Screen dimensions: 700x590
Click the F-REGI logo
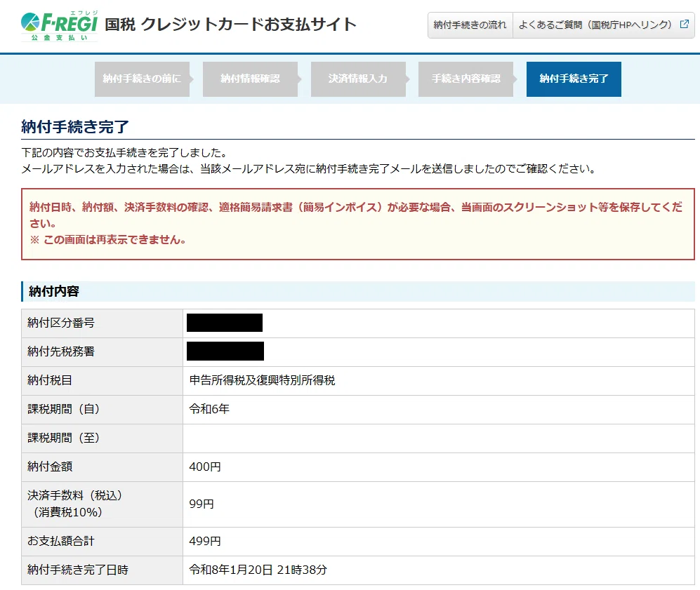60,27
